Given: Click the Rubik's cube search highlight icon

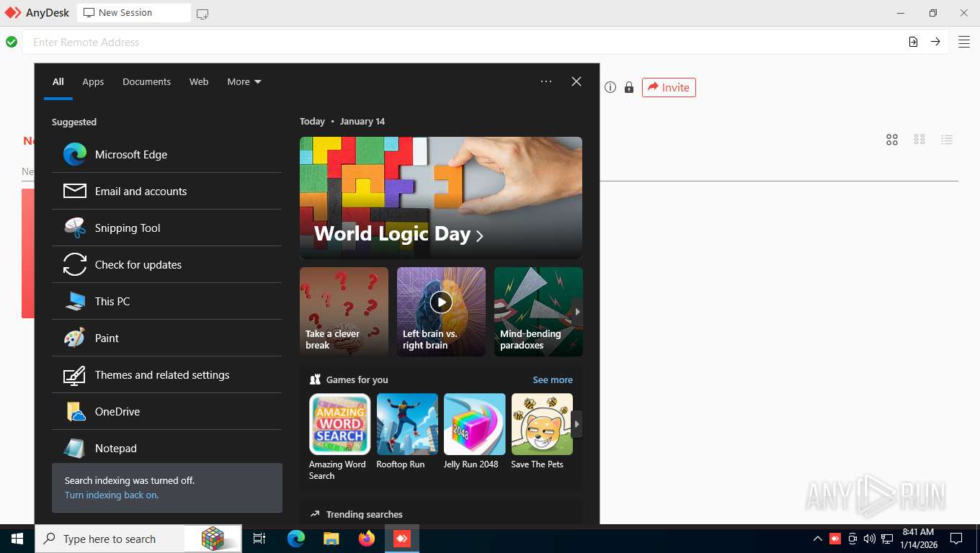Looking at the screenshot, I should pos(213,539).
